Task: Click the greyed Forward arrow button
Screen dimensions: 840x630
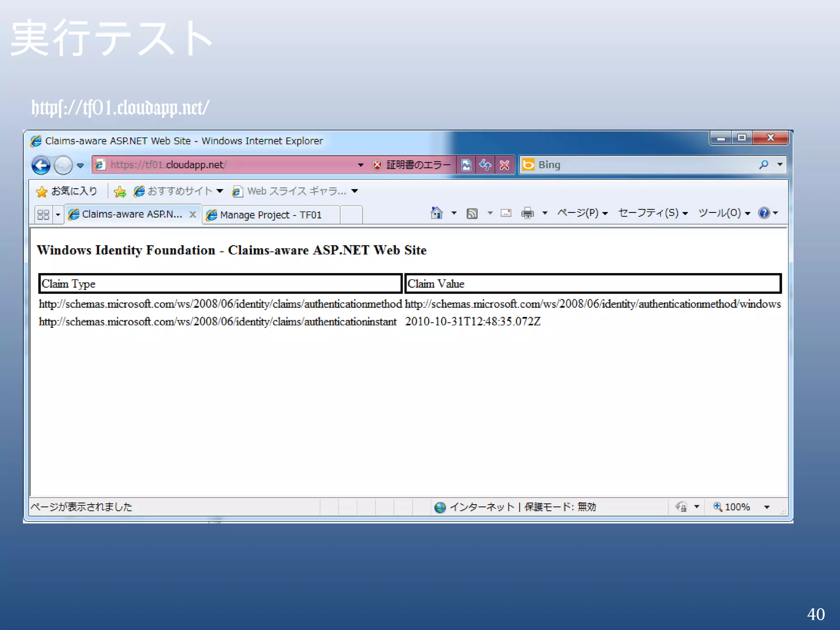Action: (64, 166)
